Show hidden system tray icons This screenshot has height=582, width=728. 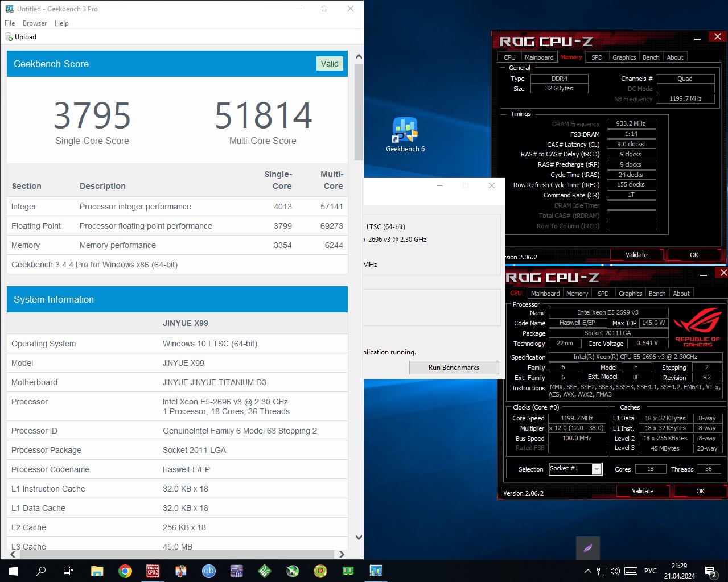point(587,571)
